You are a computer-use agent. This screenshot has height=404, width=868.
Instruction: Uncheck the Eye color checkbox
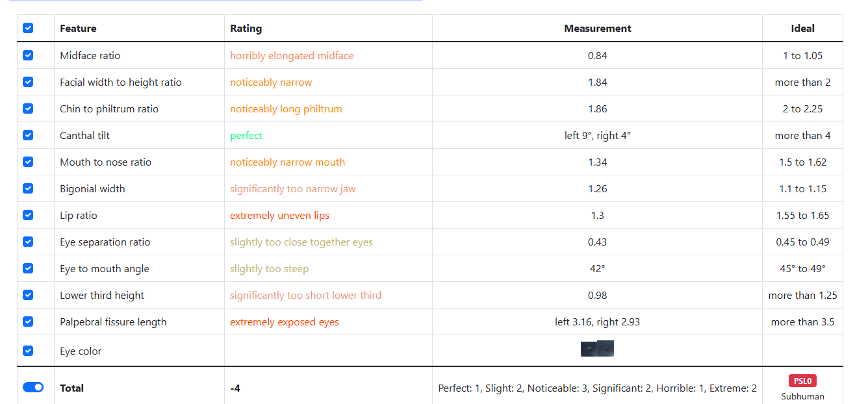click(28, 351)
